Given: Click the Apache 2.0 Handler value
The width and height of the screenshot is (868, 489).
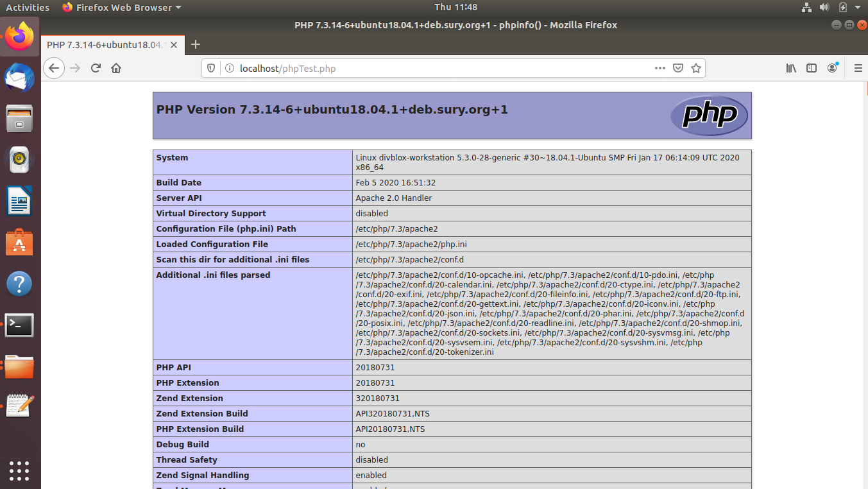Looking at the screenshot, I should click(x=394, y=198).
